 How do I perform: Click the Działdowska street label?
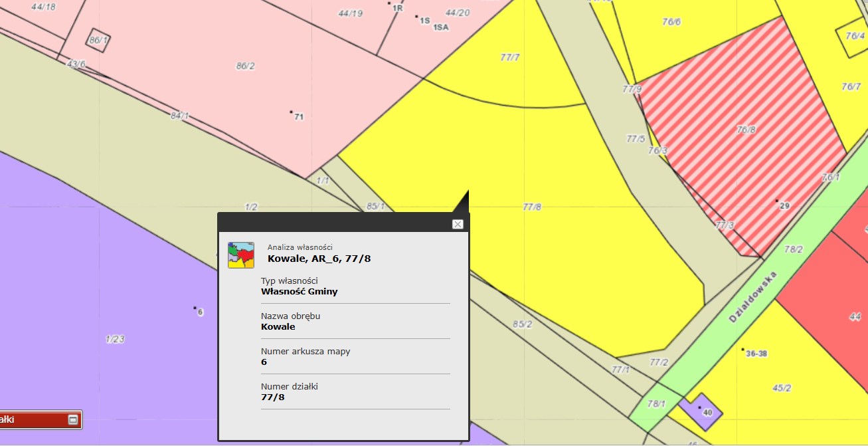(x=752, y=297)
